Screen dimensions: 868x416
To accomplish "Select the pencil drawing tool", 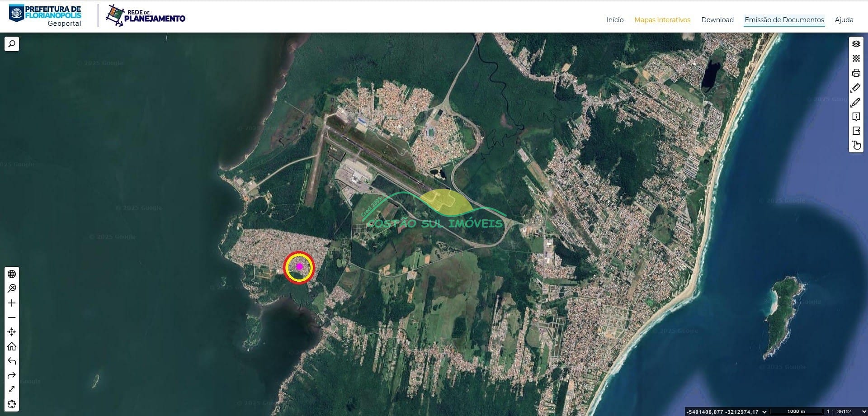I will click(x=856, y=102).
